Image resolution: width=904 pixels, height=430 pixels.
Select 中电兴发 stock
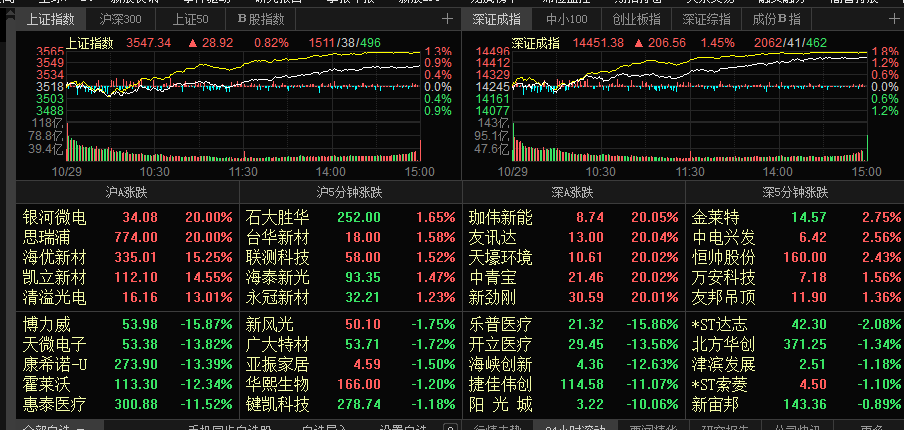click(x=794, y=237)
